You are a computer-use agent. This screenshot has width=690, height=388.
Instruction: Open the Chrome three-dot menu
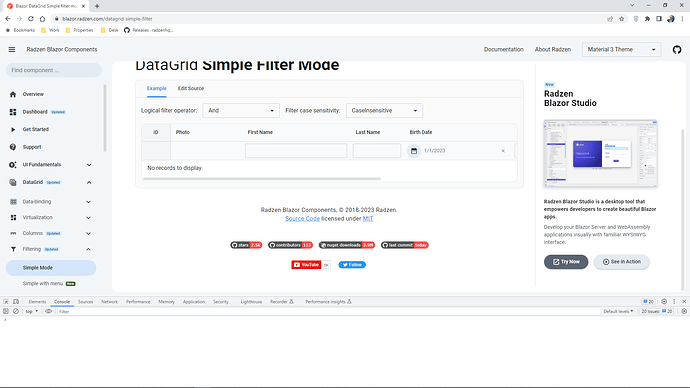click(683, 19)
